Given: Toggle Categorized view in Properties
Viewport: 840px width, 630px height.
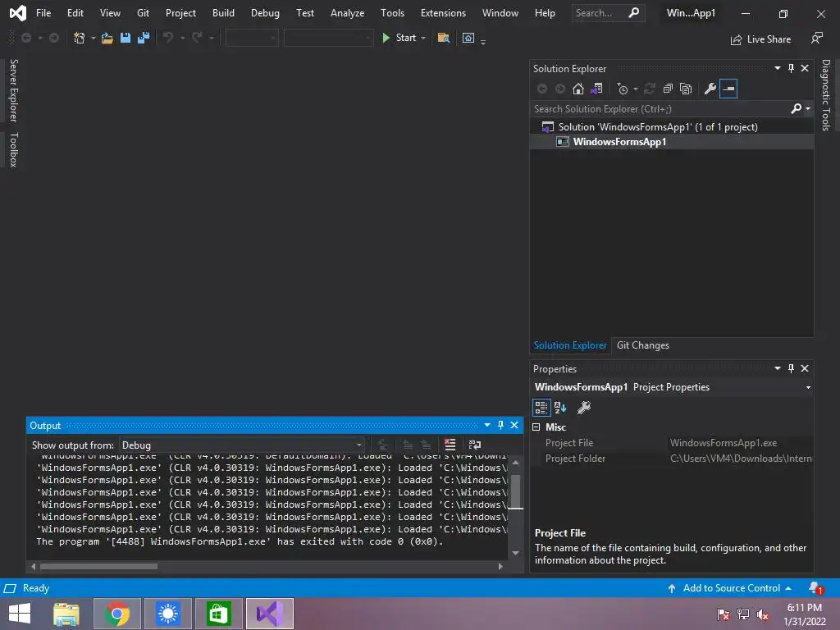Looking at the screenshot, I should pos(541,409).
